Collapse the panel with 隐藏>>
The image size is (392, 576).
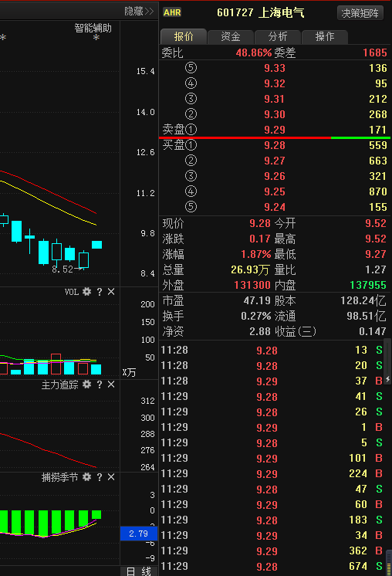(139, 12)
